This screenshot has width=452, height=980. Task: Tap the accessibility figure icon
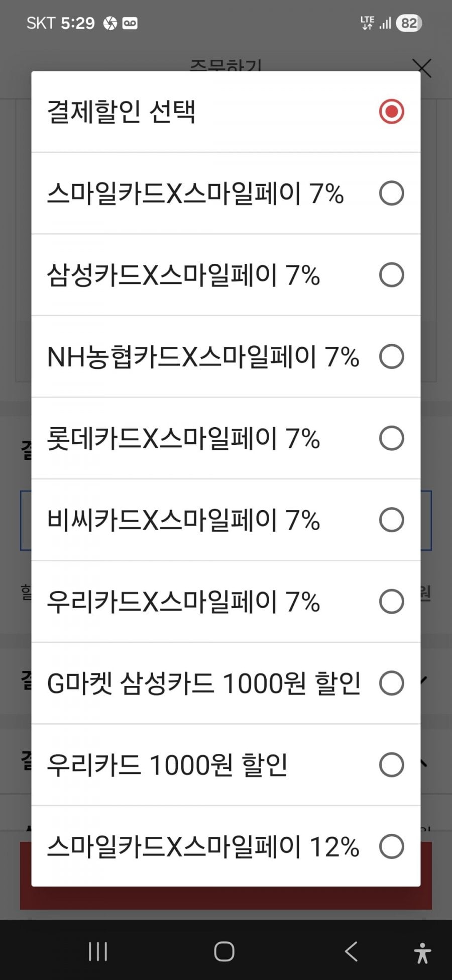[x=422, y=952]
